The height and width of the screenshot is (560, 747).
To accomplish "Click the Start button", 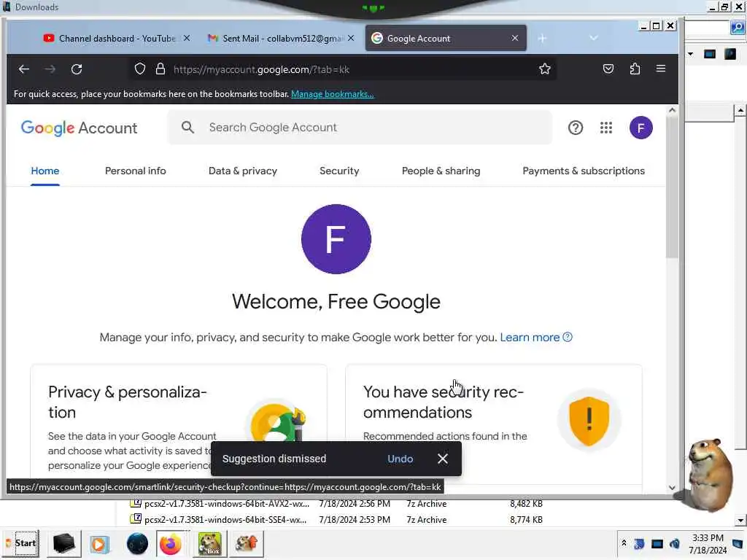I will point(21,543).
